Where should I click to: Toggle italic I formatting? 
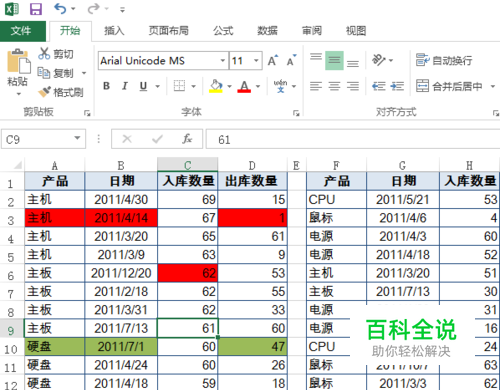pos(125,86)
